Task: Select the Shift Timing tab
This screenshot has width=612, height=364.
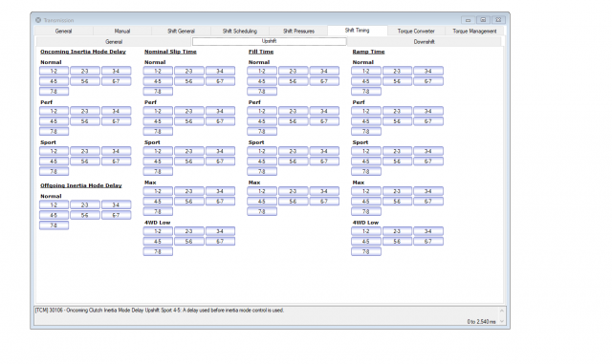Action: pyautogui.click(x=357, y=31)
